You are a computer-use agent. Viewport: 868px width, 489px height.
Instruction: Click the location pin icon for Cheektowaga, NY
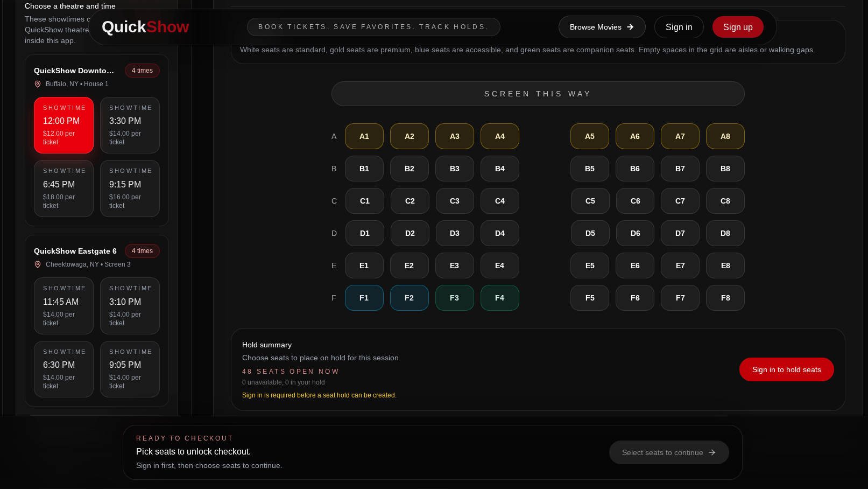pos(38,264)
